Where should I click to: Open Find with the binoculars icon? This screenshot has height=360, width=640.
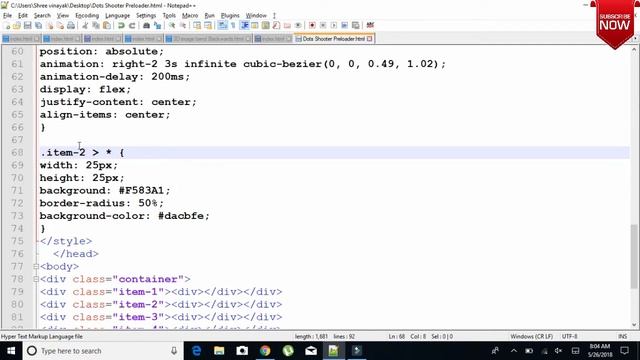pos(146,26)
